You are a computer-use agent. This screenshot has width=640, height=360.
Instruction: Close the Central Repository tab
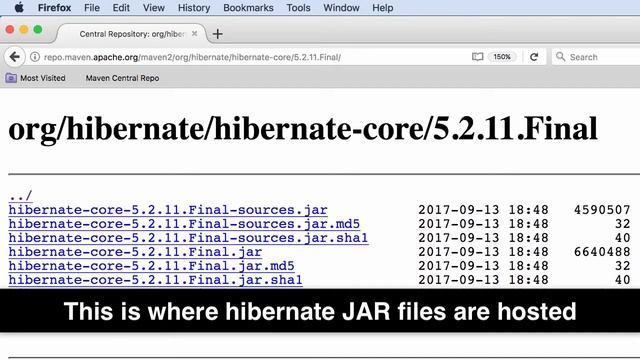tap(195, 34)
